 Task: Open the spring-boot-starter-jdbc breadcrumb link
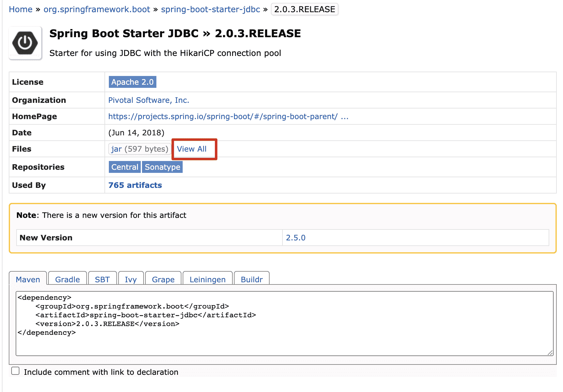click(210, 9)
